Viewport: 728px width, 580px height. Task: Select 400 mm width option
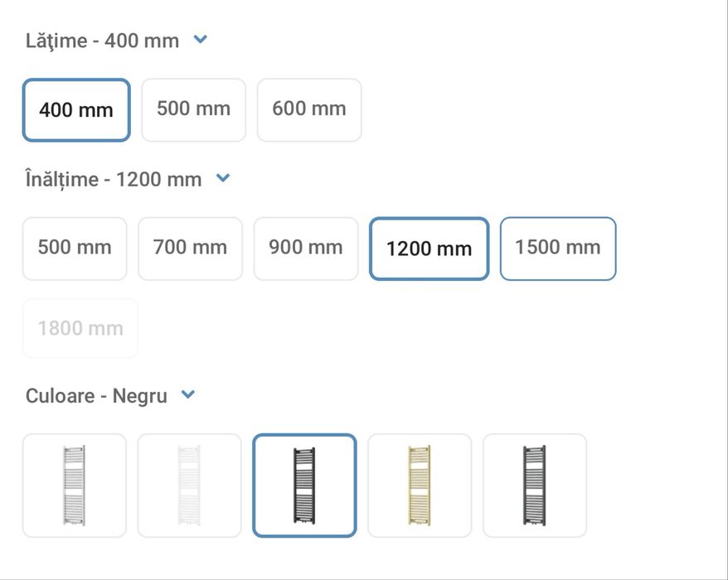coord(76,110)
